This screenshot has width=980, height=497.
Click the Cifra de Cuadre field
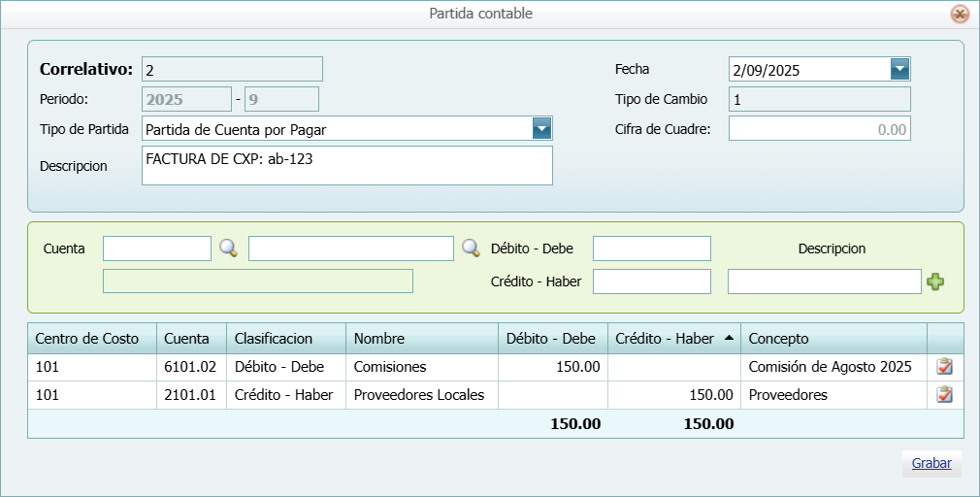(819, 129)
